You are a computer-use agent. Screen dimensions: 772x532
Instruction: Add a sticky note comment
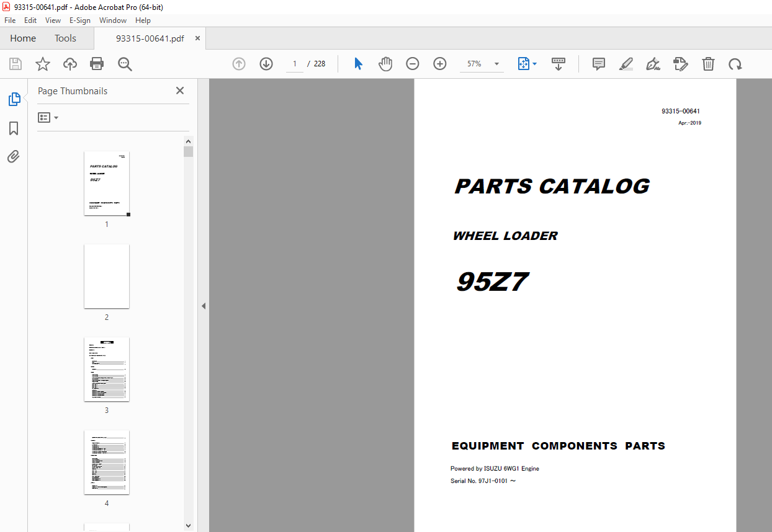click(x=599, y=64)
